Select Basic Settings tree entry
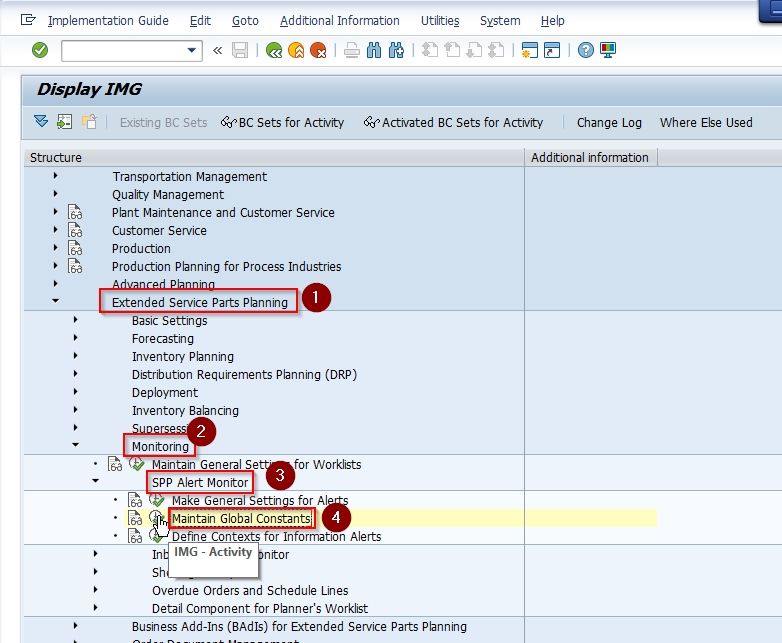782x643 pixels. click(170, 321)
